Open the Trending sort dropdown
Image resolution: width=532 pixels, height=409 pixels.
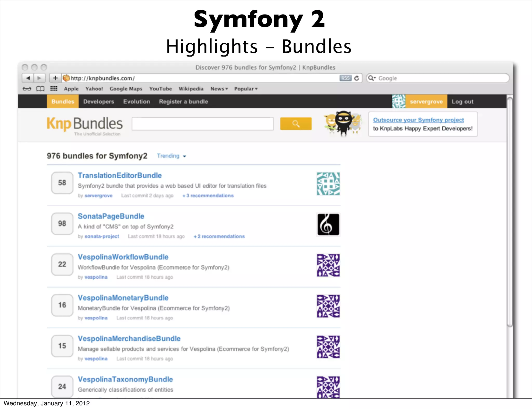[171, 156]
